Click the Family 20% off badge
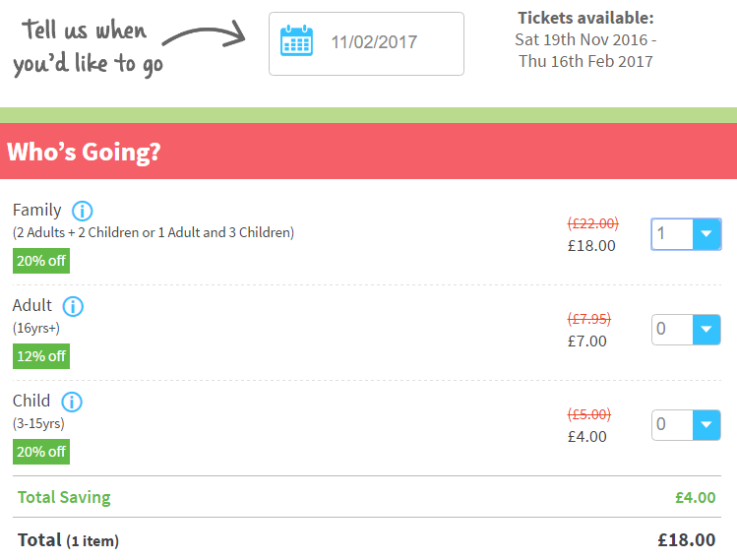 pyautogui.click(x=41, y=261)
